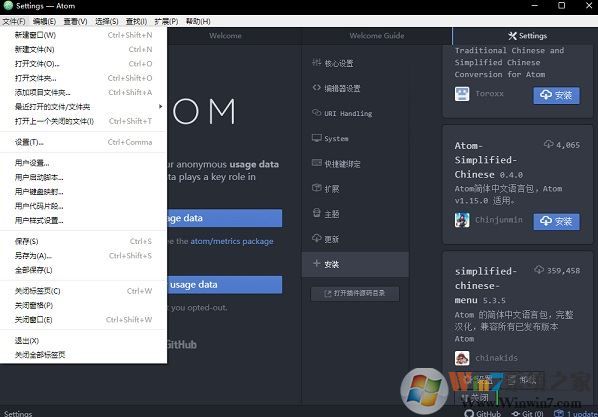Choose 打开上一个关闭的文件(I) entry
This screenshot has height=417, width=598.
[x=83, y=121]
